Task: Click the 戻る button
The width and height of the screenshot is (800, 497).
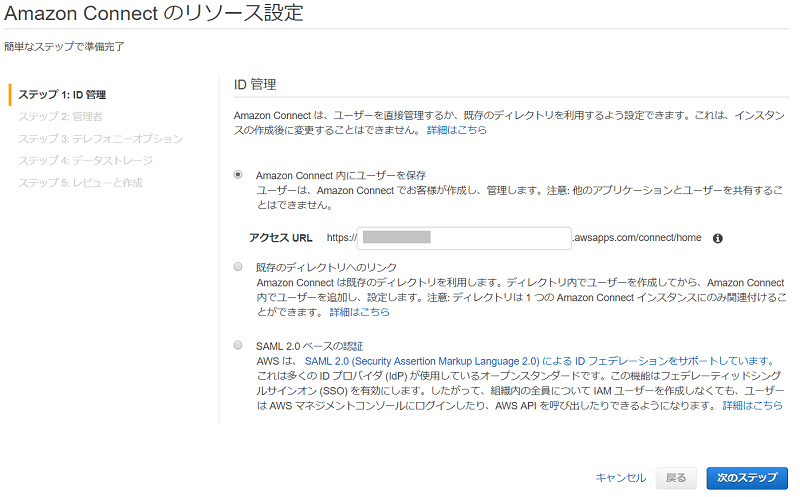Action: click(676, 478)
